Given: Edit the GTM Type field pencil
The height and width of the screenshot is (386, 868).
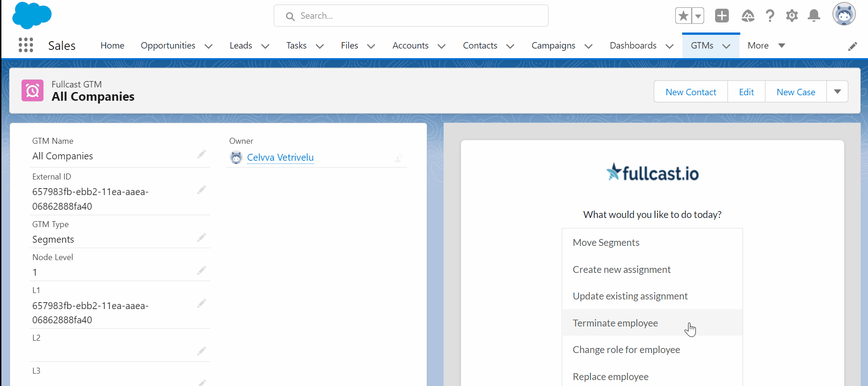Looking at the screenshot, I should pyautogui.click(x=201, y=238).
